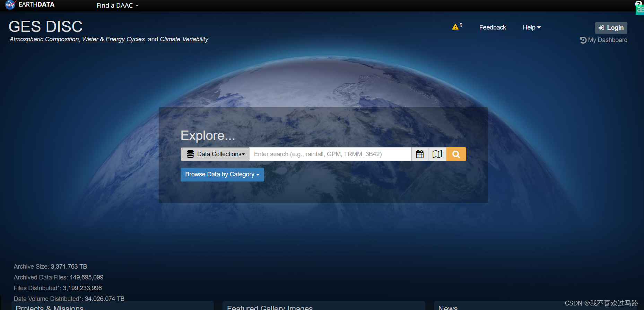Open the Feedback link

pos(493,27)
